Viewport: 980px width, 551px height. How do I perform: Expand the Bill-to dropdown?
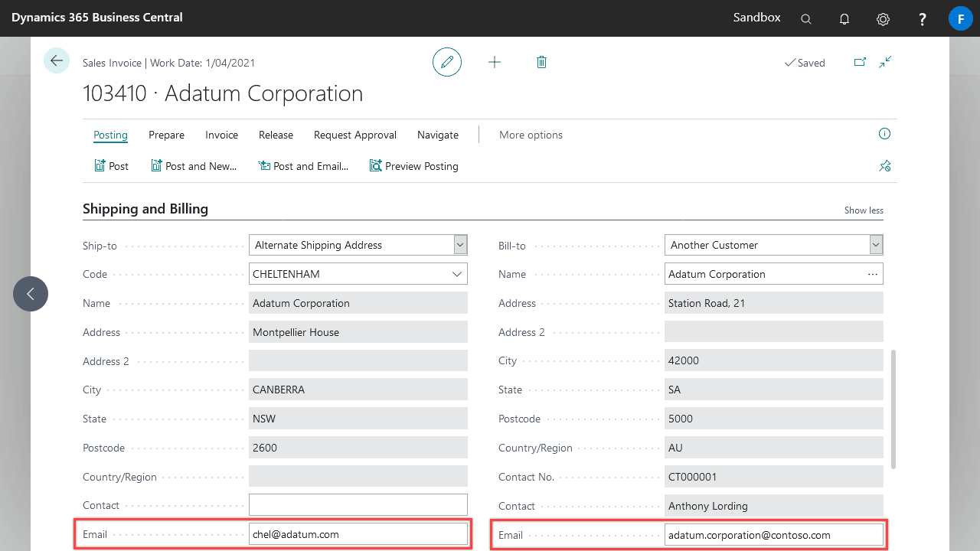[876, 245]
